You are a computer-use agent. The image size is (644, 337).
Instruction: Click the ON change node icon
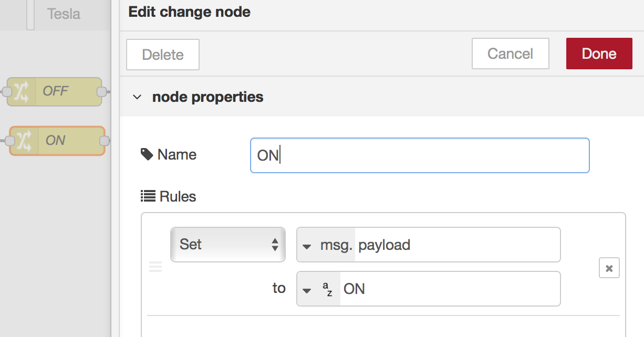pyautogui.click(x=24, y=141)
